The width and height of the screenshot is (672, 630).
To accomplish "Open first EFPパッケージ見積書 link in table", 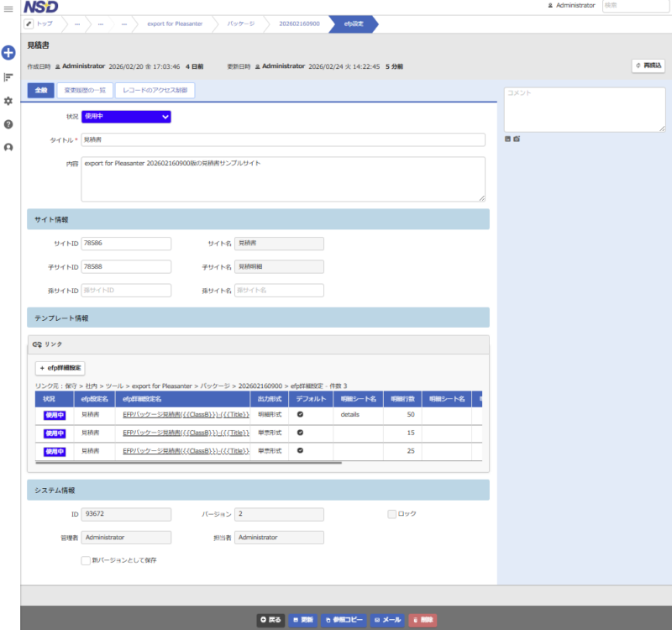I will point(185,415).
